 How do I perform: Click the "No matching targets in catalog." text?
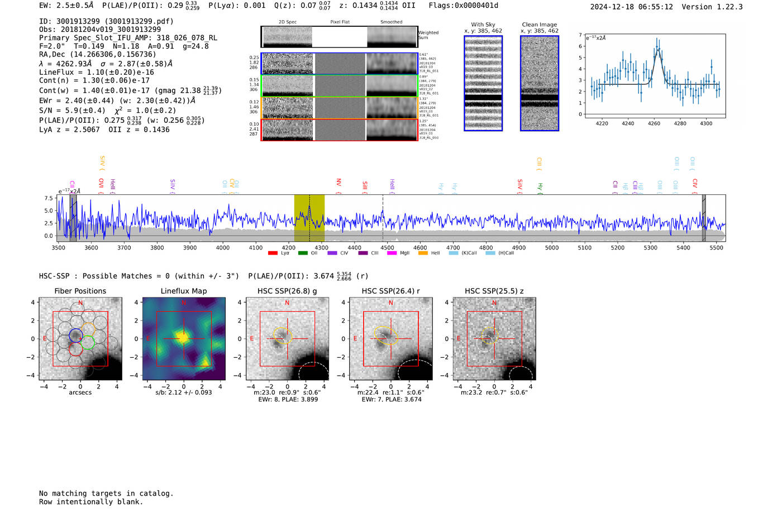[106, 493]
